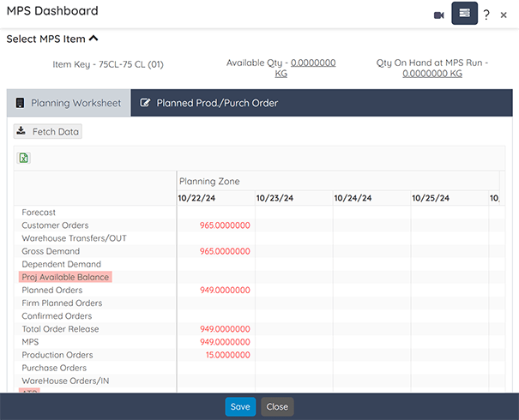The height and width of the screenshot is (420, 519).
Task: Click the Planning Worksheet tab icon
Action: coord(20,103)
